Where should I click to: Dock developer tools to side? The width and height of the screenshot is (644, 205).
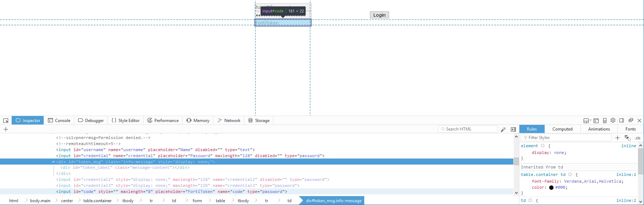(622, 121)
